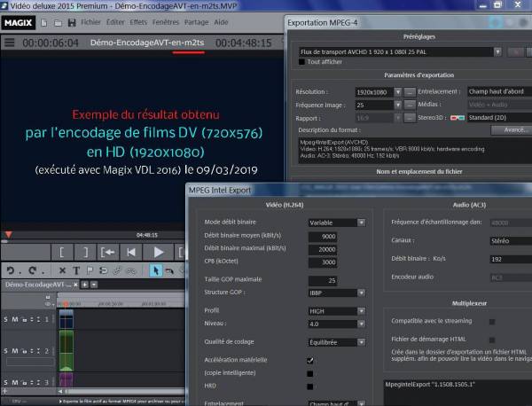Set the range out-point with the ] button
Viewport: 532px width, 406px height.
pos(85,252)
